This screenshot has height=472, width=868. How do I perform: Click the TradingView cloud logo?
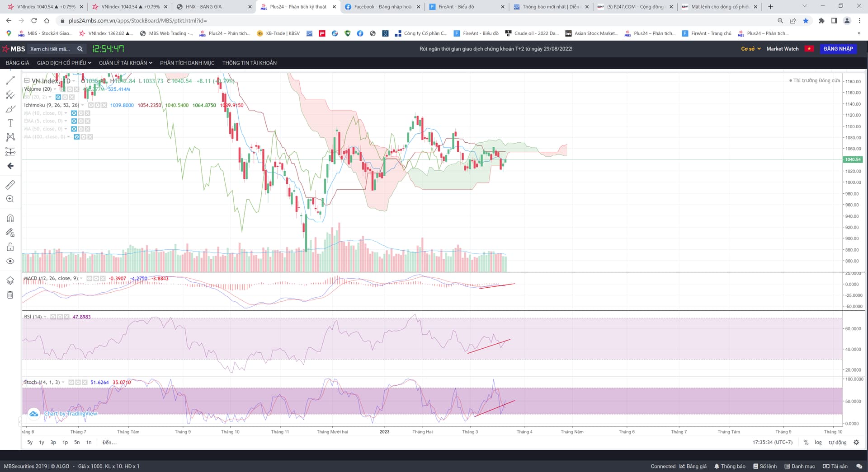[33, 414]
